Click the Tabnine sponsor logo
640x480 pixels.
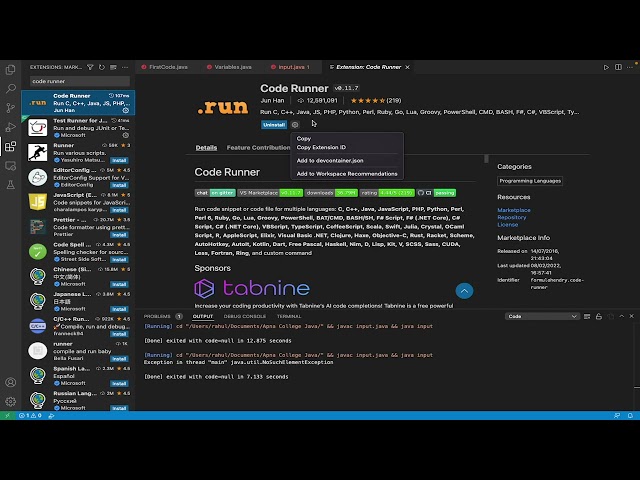(252, 288)
